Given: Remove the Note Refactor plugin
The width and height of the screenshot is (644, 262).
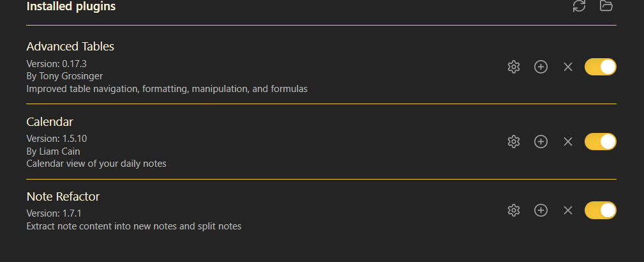Looking at the screenshot, I should [568, 210].
